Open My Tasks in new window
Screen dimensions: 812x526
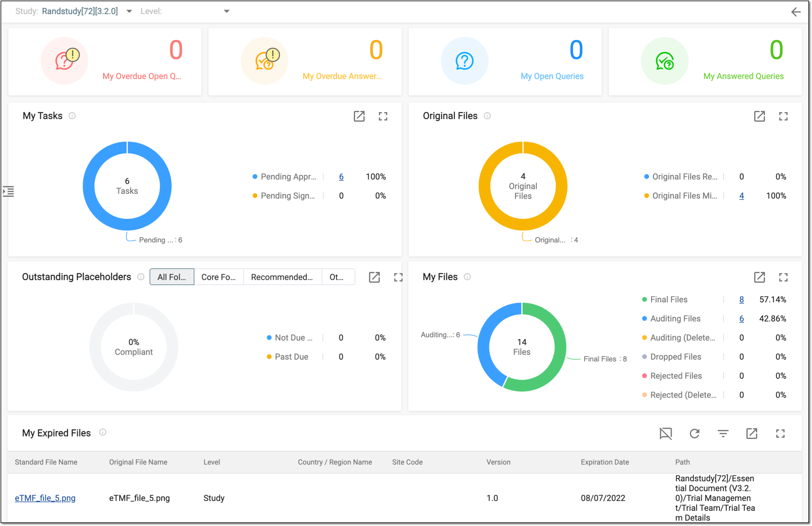[x=359, y=116]
